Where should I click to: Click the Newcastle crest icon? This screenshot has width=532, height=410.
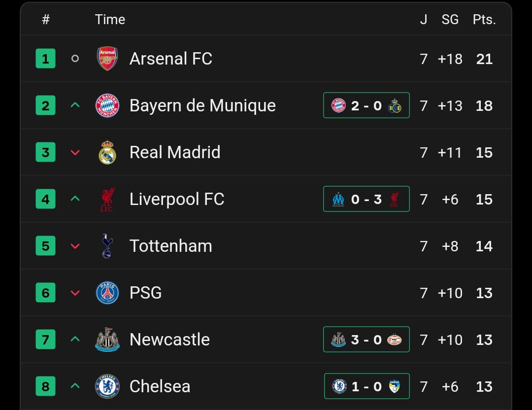107,340
